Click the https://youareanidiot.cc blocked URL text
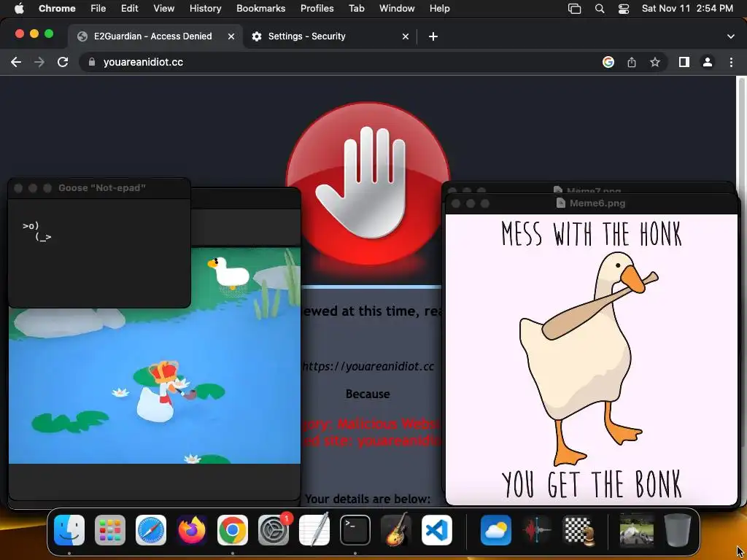The width and height of the screenshot is (747, 560). click(x=368, y=366)
